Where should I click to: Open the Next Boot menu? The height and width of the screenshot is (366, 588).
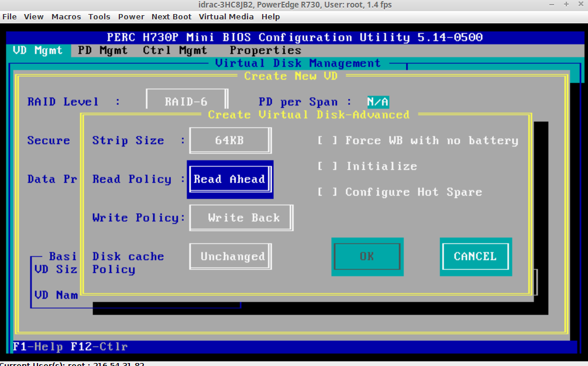tap(171, 17)
